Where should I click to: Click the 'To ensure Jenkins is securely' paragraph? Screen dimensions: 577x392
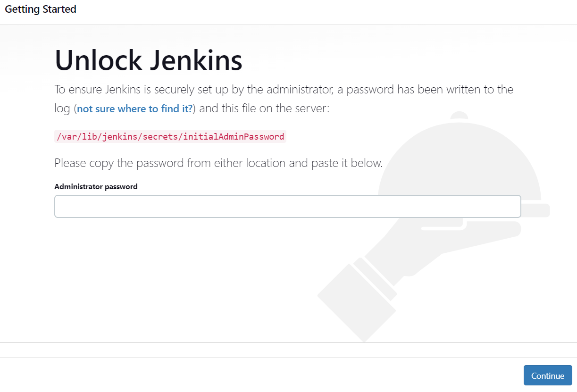[x=284, y=99]
